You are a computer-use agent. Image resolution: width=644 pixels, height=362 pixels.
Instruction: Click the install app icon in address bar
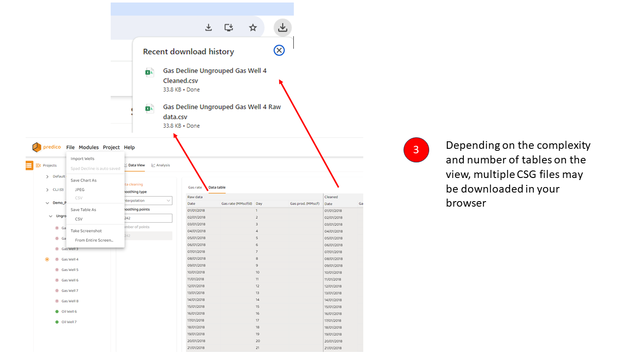click(x=229, y=28)
